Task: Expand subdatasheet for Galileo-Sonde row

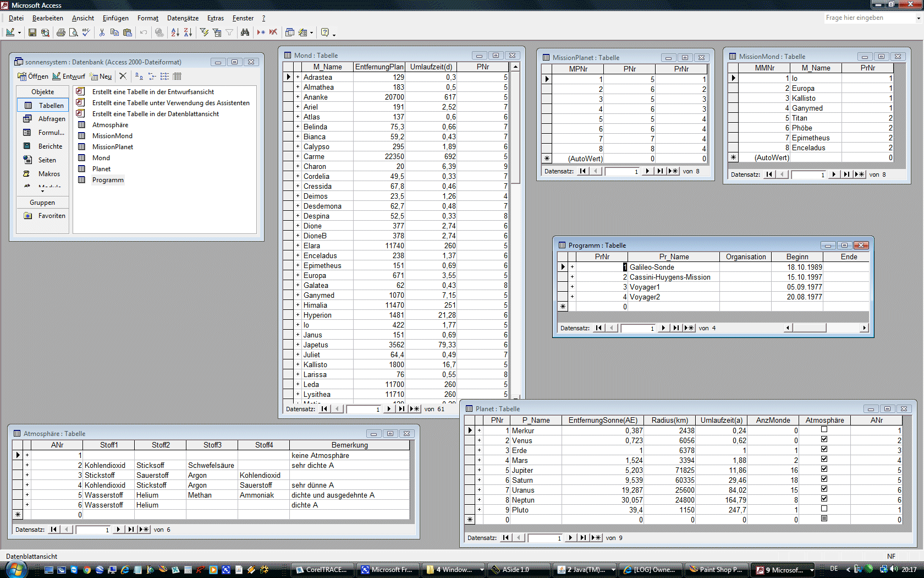Action: 572,268
